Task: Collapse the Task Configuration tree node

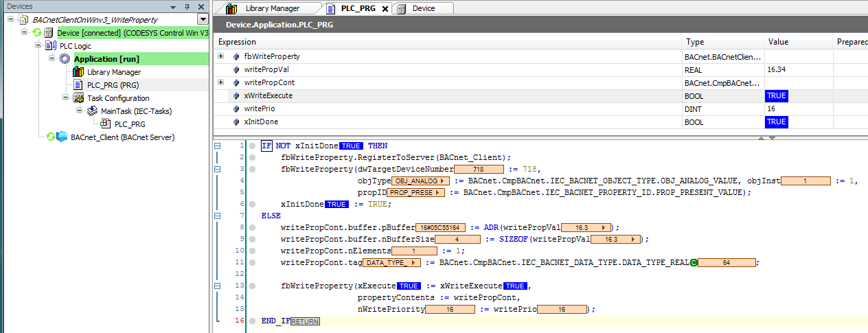Action: tap(66, 98)
